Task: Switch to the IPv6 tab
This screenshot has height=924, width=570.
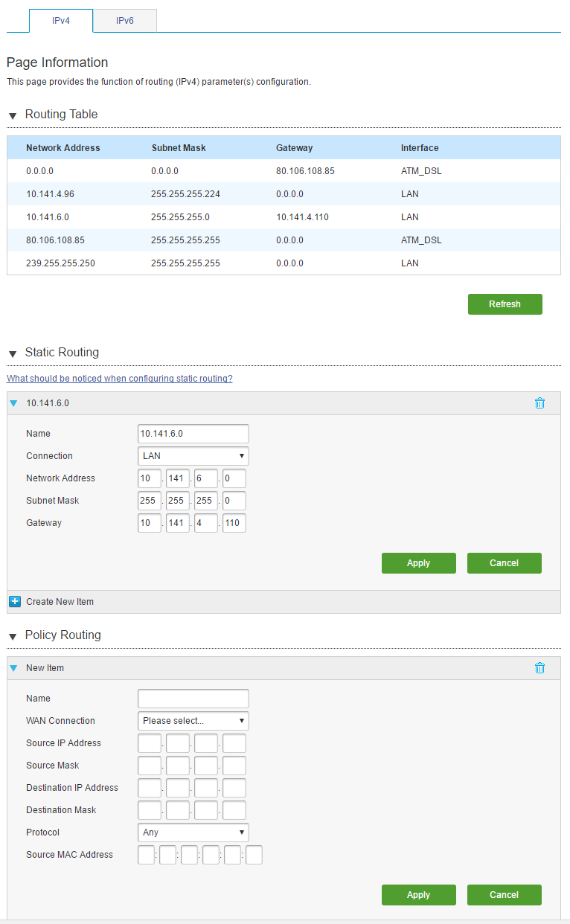Action: tap(125, 21)
